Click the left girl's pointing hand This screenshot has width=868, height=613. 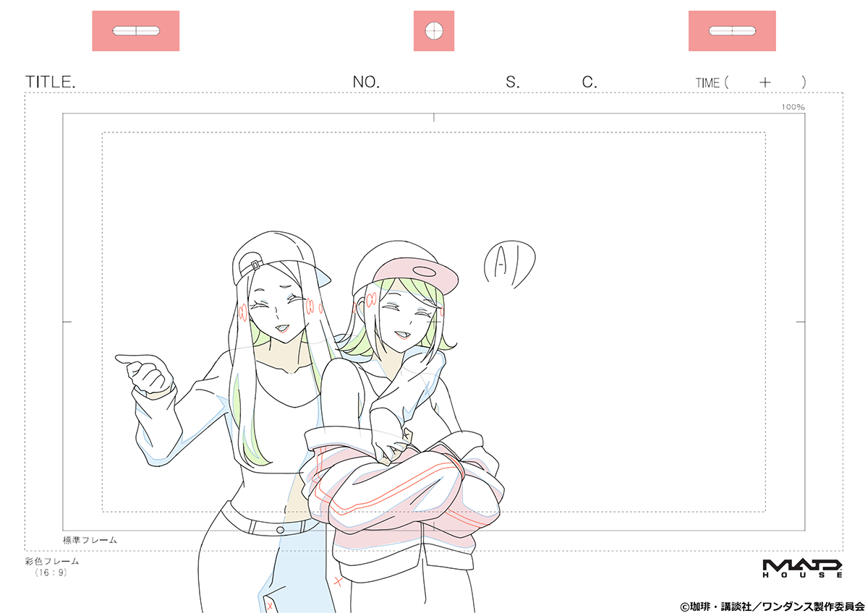pos(147,373)
